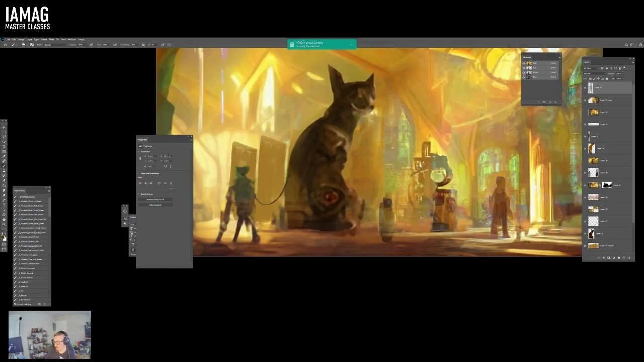Hide the Layer 34 copy layer

[585, 100]
